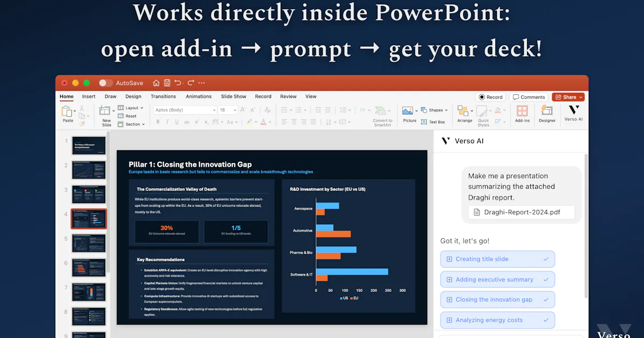The width and height of the screenshot is (644, 338).
Task: Toggle Bold formatting
Action: click(x=158, y=122)
